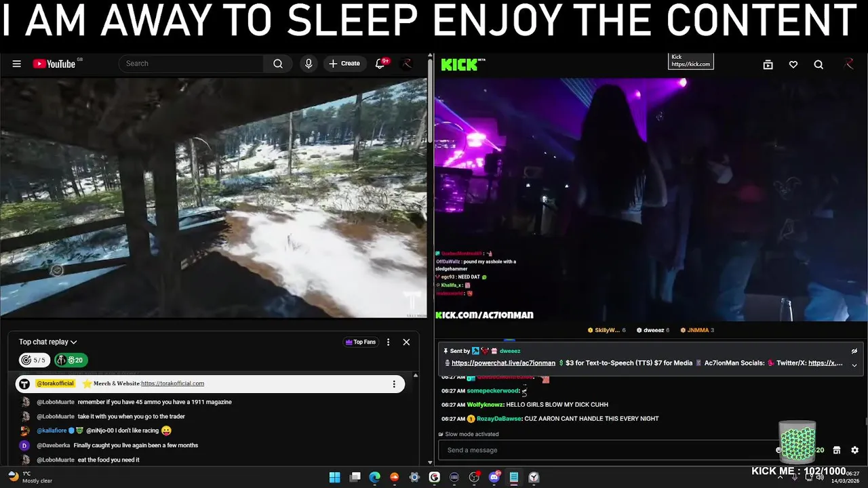Click @torakofficial channel name in pinned message
Screen dimensions: 868x488
pos(55,384)
